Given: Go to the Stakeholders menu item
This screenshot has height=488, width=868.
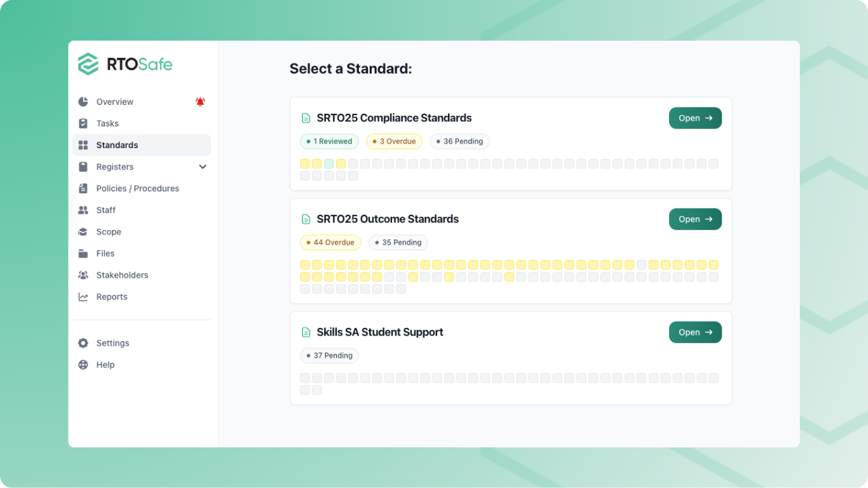Looking at the screenshot, I should tap(122, 275).
